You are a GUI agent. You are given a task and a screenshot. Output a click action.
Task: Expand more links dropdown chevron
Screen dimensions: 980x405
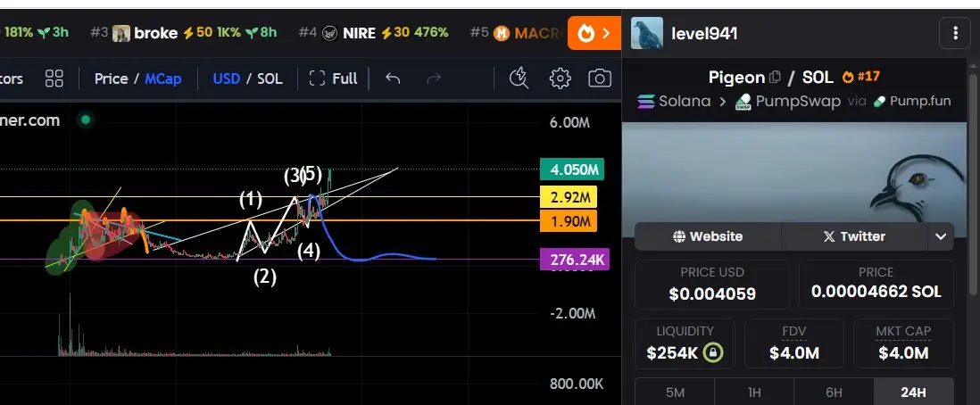[x=941, y=237]
